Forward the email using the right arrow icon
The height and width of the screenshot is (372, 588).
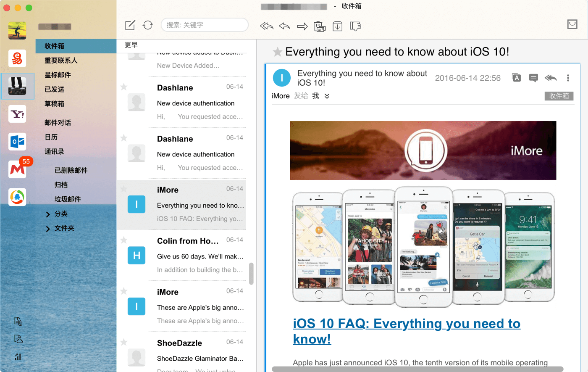[302, 26]
